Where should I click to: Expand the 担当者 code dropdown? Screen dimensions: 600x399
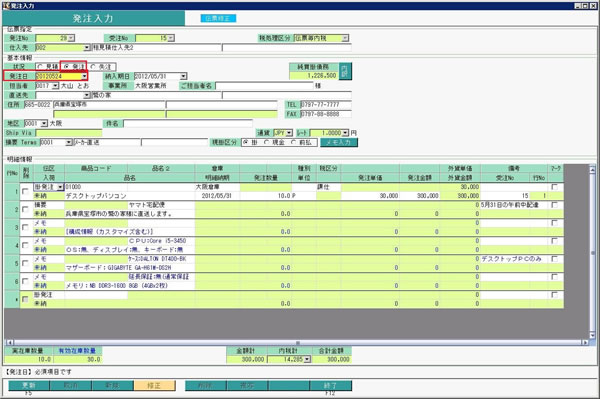(x=55, y=86)
